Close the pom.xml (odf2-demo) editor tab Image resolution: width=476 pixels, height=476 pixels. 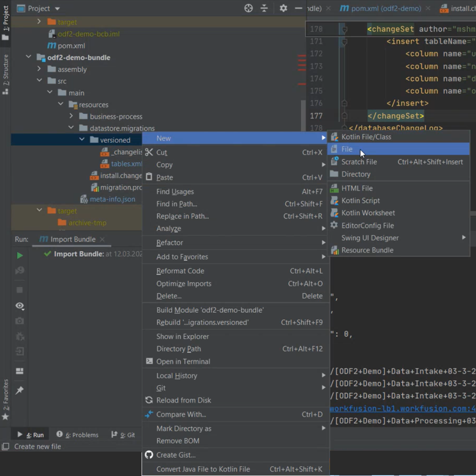tap(428, 9)
